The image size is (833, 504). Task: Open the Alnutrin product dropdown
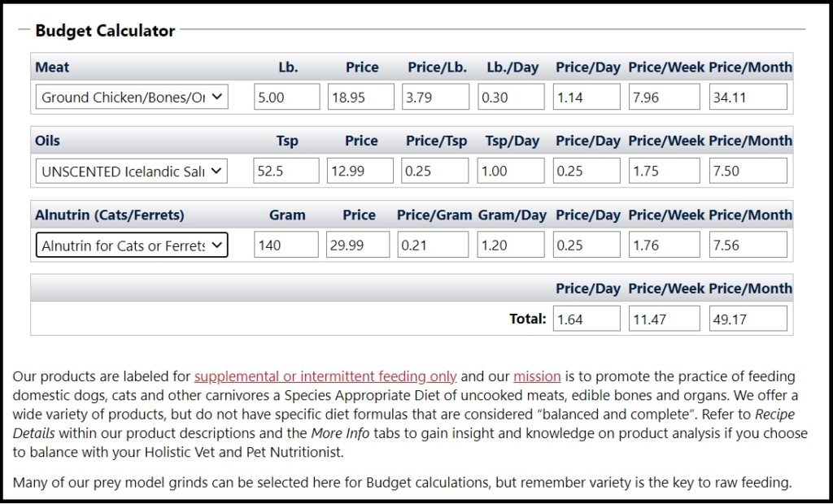click(x=132, y=245)
